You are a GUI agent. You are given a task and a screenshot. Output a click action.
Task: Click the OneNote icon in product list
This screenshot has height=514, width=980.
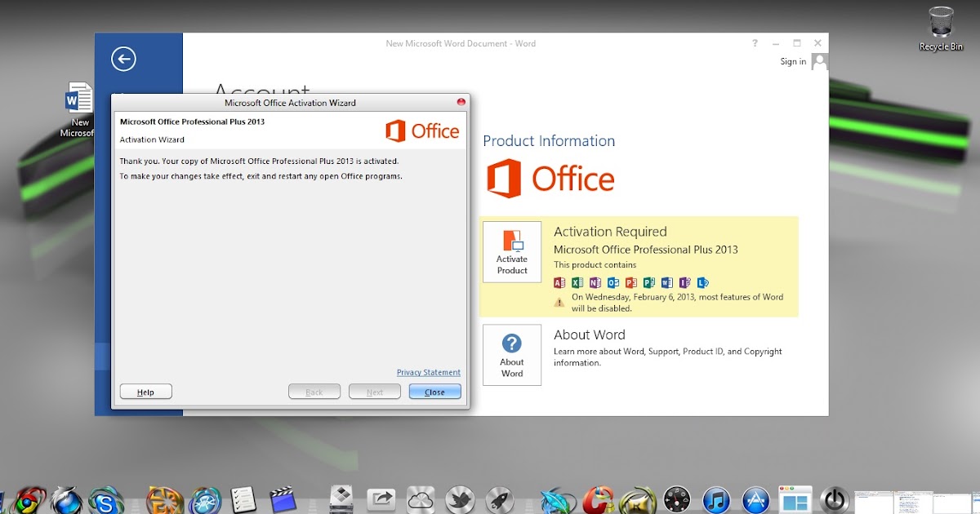pyautogui.click(x=595, y=282)
